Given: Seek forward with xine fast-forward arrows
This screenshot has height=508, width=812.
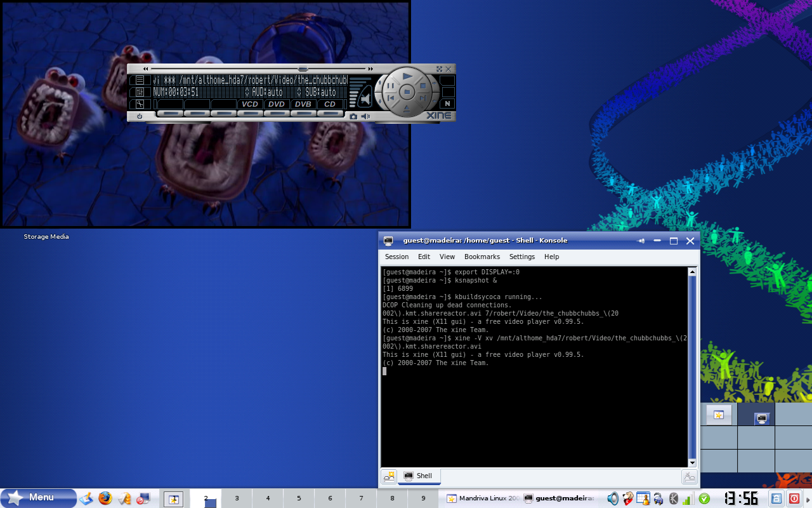Looking at the screenshot, I should pos(370,69).
